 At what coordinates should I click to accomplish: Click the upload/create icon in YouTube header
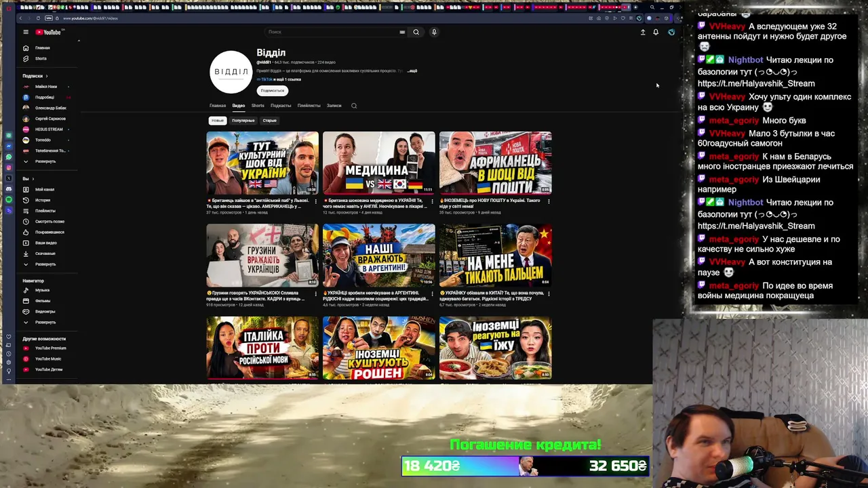click(x=643, y=32)
